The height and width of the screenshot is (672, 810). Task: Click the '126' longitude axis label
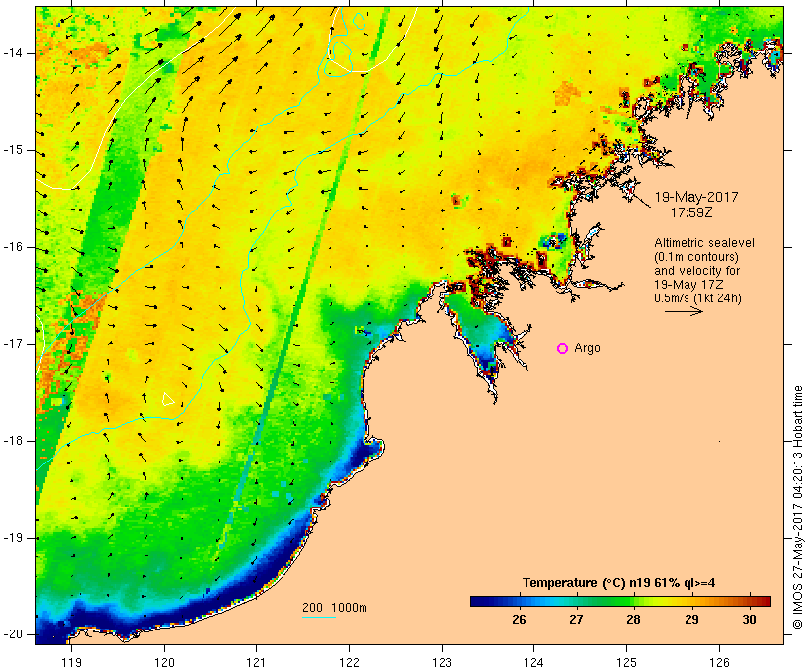(719, 662)
